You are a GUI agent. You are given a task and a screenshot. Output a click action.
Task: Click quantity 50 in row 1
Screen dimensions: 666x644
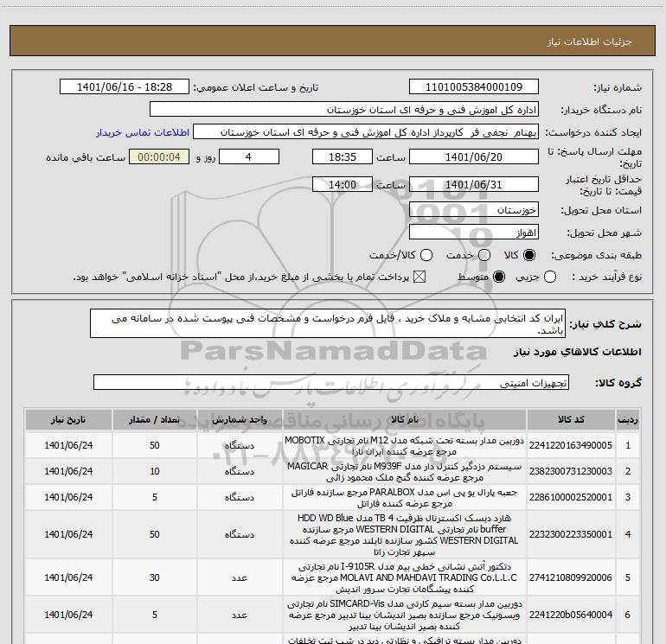(155, 445)
